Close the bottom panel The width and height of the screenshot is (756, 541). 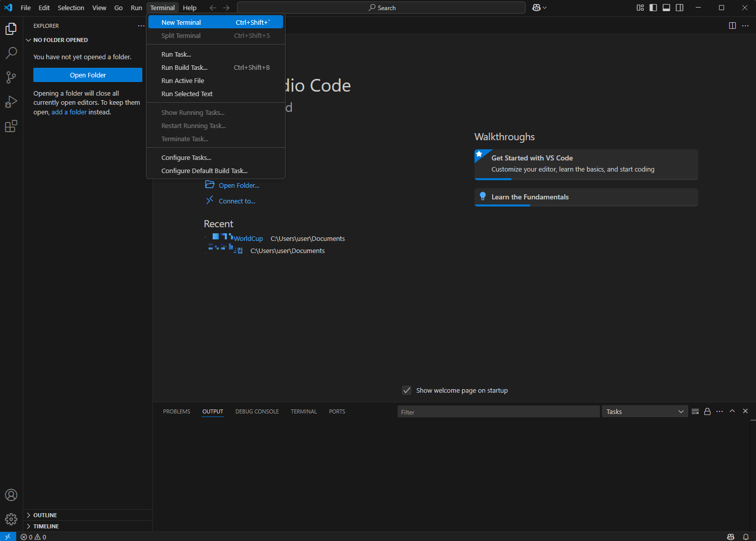pyautogui.click(x=745, y=411)
